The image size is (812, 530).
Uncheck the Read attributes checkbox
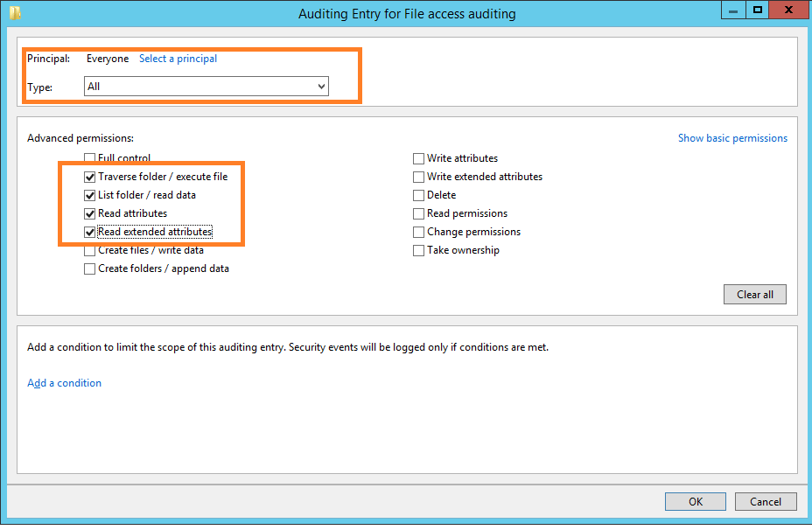point(89,213)
